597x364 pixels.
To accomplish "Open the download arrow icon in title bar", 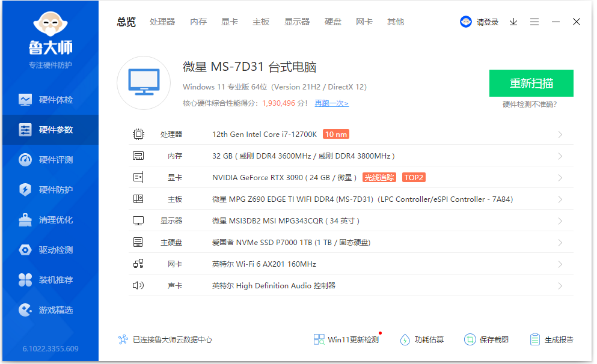I will [x=513, y=22].
